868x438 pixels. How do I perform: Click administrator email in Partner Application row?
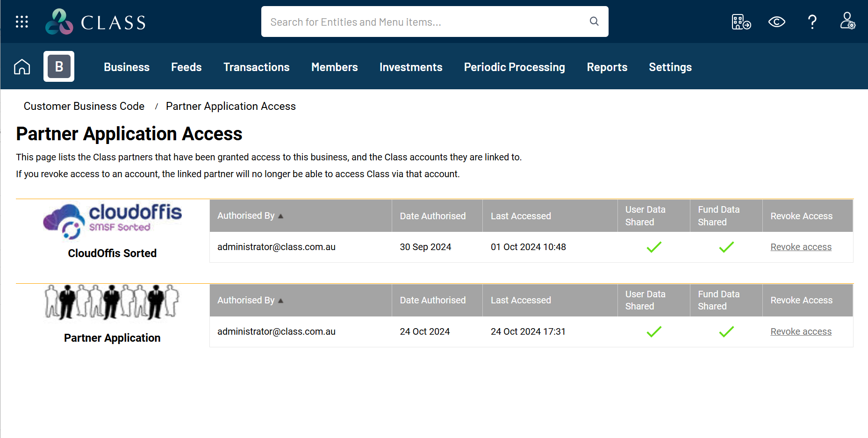pyautogui.click(x=276, y=331)
